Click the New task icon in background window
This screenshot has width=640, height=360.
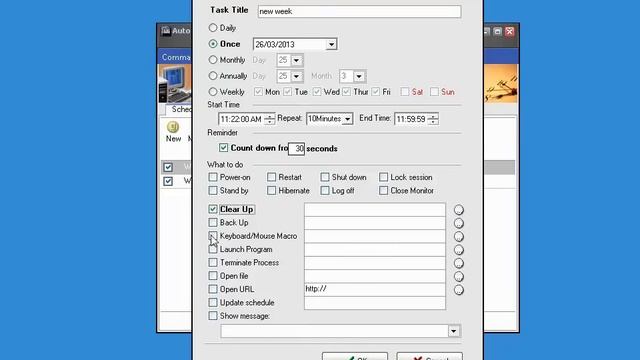click(173, 127)
